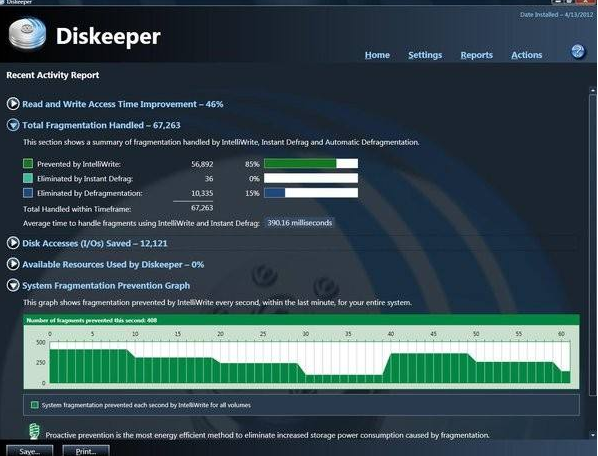The height and width of the screenshot is (456, 598).
Task: Click the green legend box for IntelliWrite all volumes
Action: tap(34, 405)
